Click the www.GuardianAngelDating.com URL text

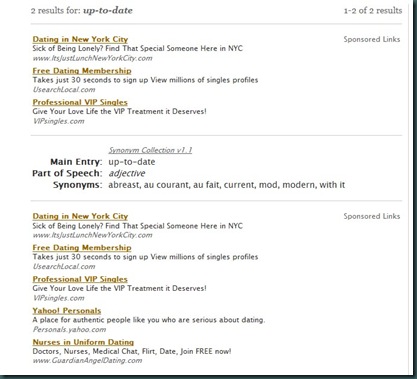87,361
